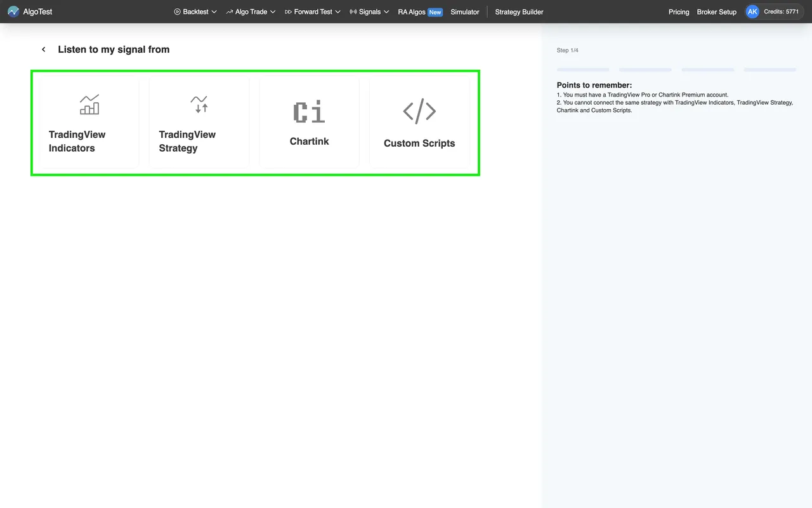Open the AK user avatar
This screenshot has width=812, height=508.
[x=752, y=11]
